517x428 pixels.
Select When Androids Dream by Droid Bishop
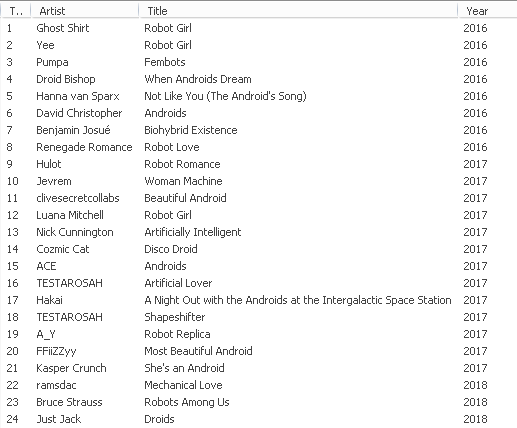258,79
